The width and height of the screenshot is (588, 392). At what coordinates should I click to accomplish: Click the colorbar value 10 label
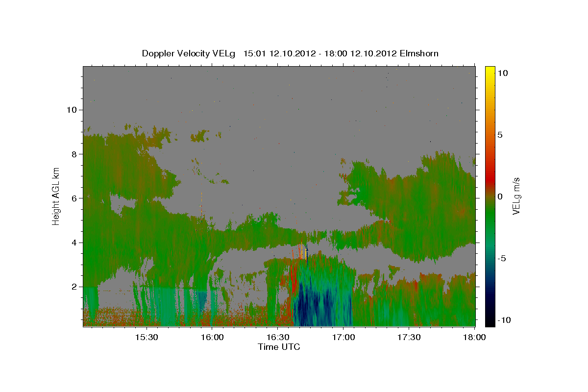click(x=503, y=73)
